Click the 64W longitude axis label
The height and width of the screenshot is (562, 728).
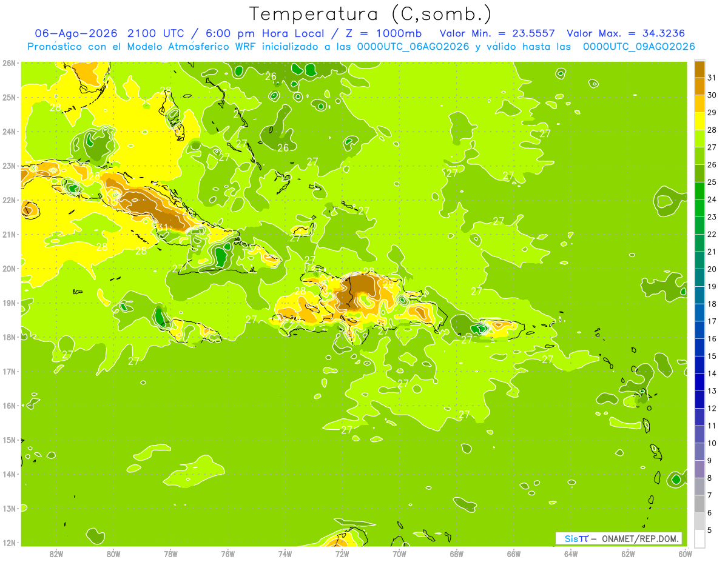(571, 554)
